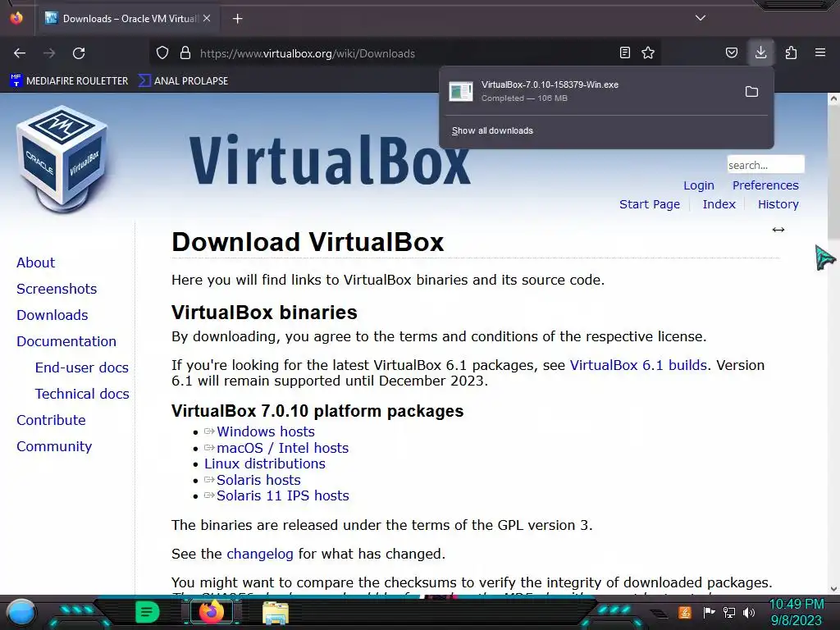Click the Java update tray icon
Viewport: 840px width, 630px height.
(684, 612)
